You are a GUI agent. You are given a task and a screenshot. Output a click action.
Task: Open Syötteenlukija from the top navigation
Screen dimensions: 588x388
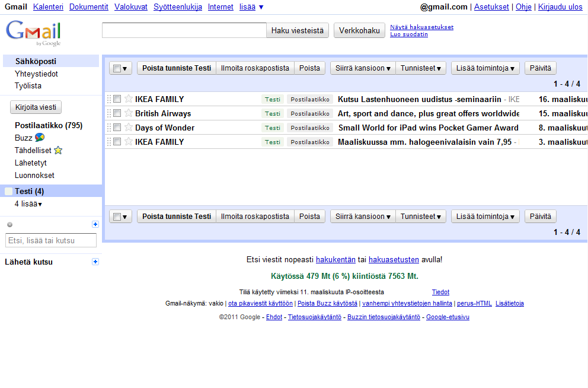coord(178,7)
